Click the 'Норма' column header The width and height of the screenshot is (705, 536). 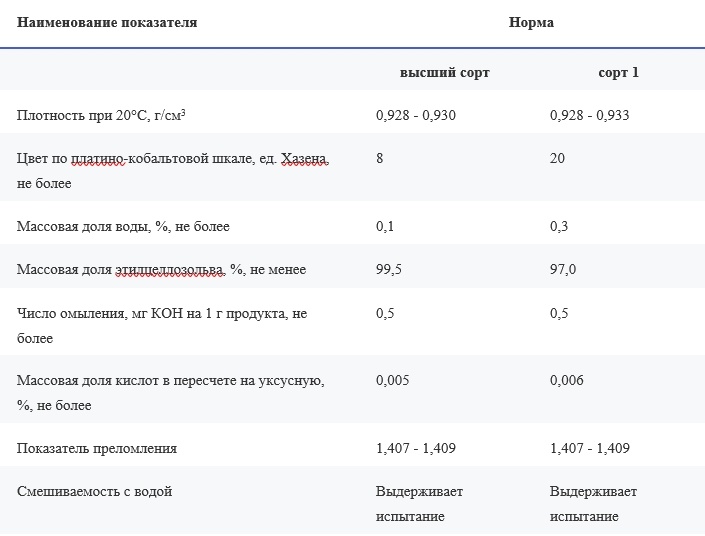tap(531, 22)
